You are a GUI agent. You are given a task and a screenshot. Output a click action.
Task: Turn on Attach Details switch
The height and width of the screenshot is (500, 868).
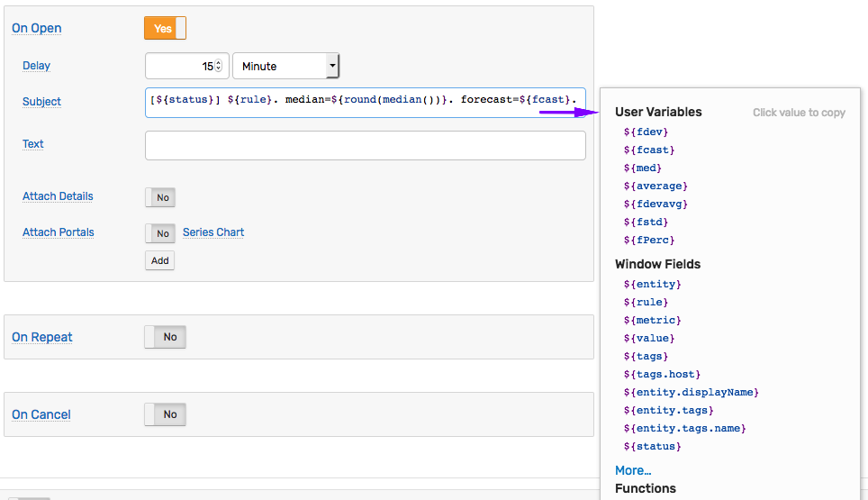pos(160,197)
